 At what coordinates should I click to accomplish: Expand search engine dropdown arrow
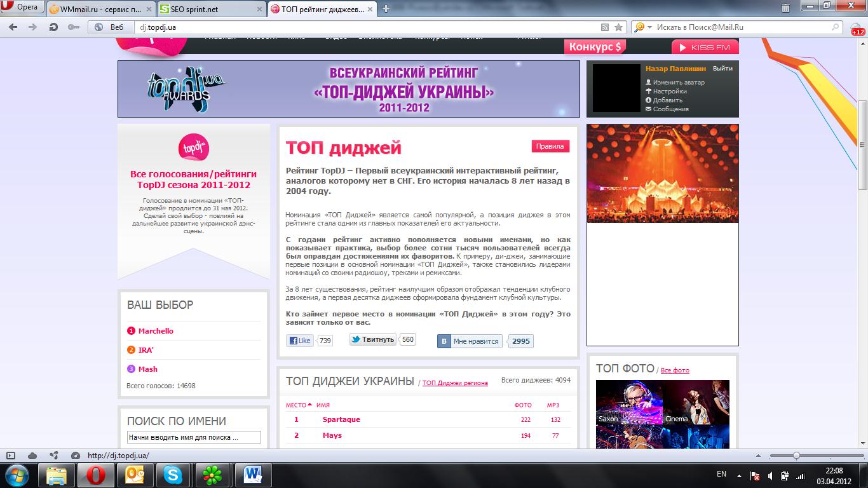tap(650, 27)
